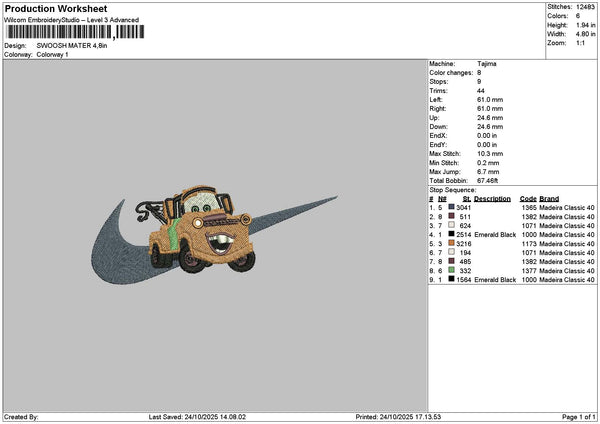This screenshot has height=424, width=600.
Task: Click the black swatch in stop 4
Action: coord(452,234)
